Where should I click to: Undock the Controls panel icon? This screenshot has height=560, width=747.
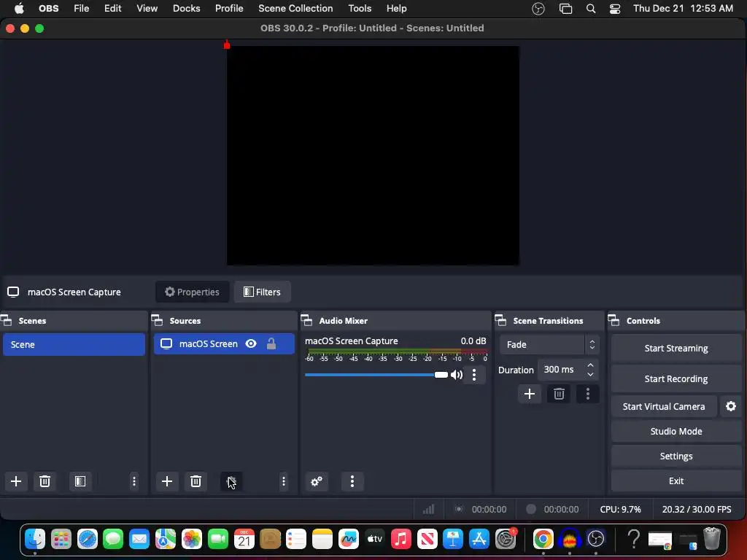tap(614, 321)
